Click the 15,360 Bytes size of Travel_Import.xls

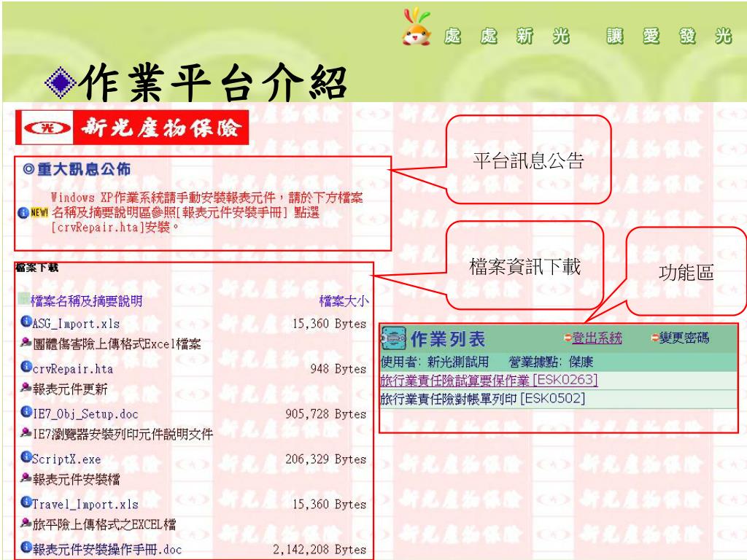(329, 505)
